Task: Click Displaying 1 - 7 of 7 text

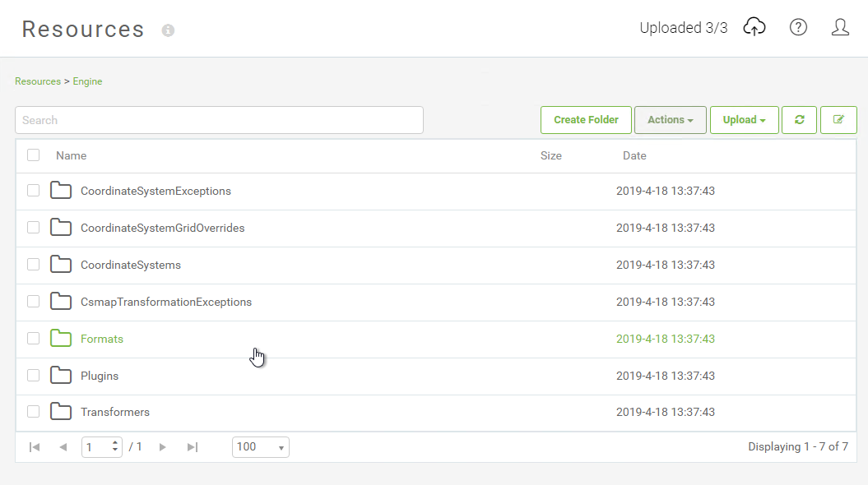Action: coord(798,447)
